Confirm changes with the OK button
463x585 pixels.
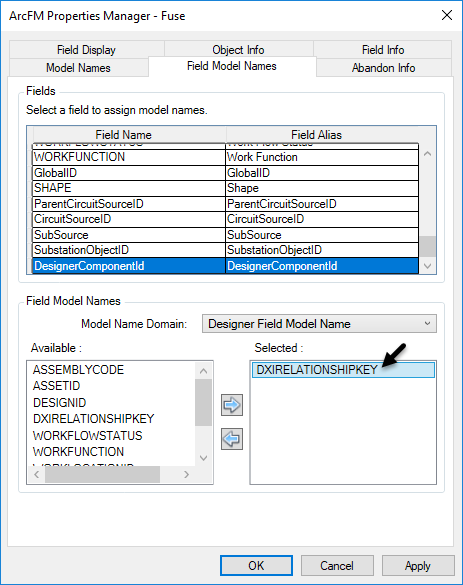(256, 566)
